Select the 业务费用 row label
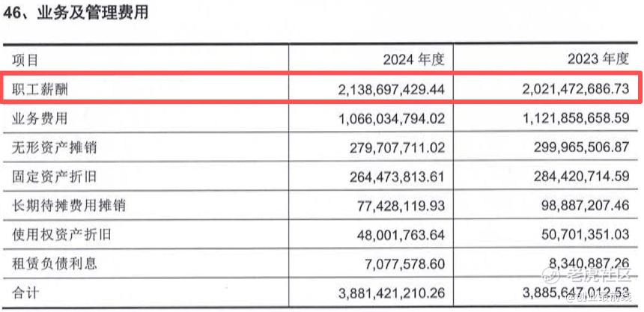This screenshot has height=312, width=644. [x=40, y=118]
